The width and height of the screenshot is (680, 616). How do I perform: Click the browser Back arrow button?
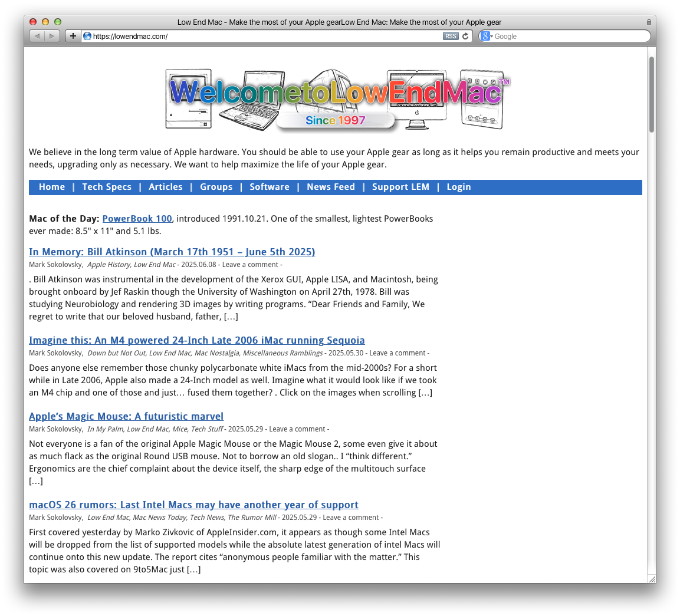coord(37,36)
